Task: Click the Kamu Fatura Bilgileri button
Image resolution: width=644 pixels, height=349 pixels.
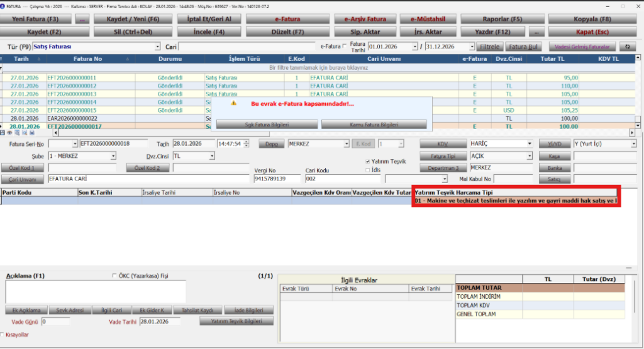Action: pos(374,125)
